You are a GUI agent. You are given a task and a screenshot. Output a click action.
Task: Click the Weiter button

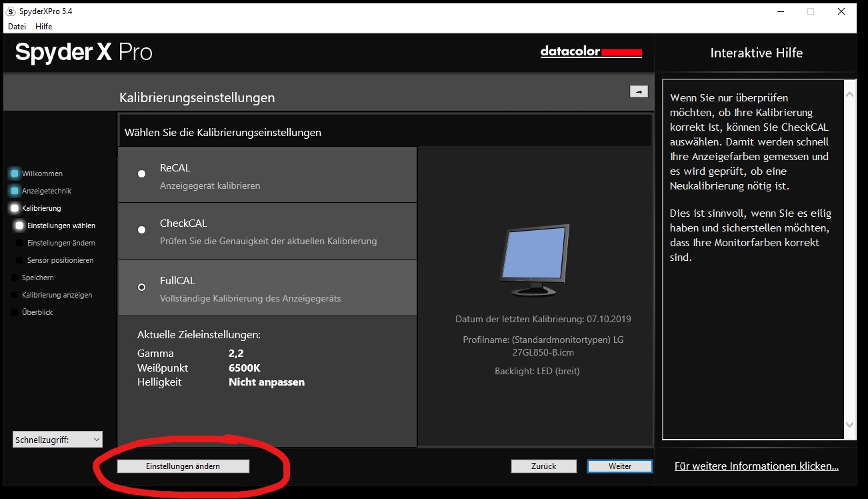coord(620,466)
